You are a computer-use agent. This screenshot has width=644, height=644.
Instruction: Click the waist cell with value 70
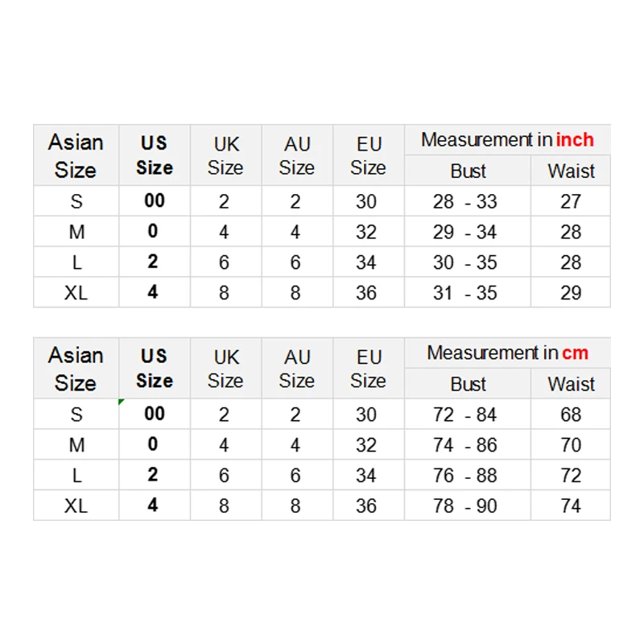pyautogui.click(x=571, y=445)
